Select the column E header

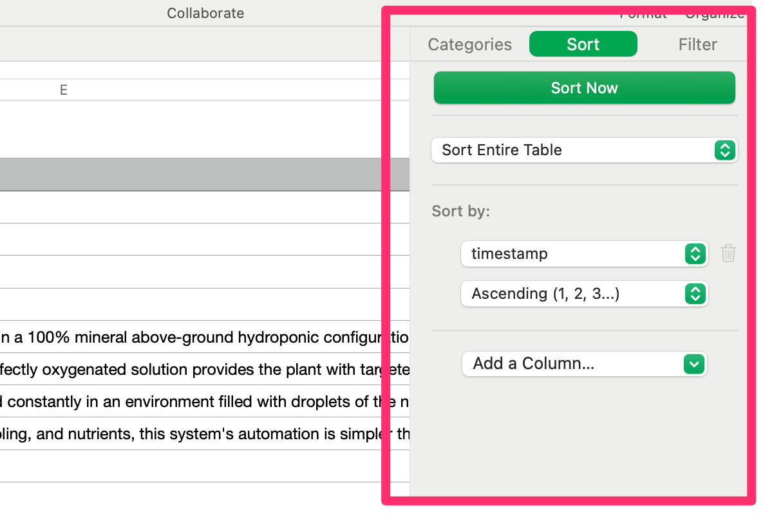(x=64, y=90)
